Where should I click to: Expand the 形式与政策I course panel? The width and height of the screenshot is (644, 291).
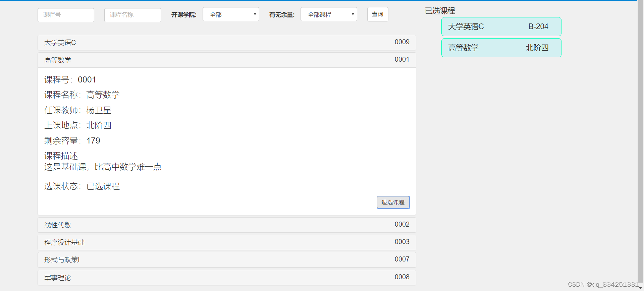pos(227,260)
